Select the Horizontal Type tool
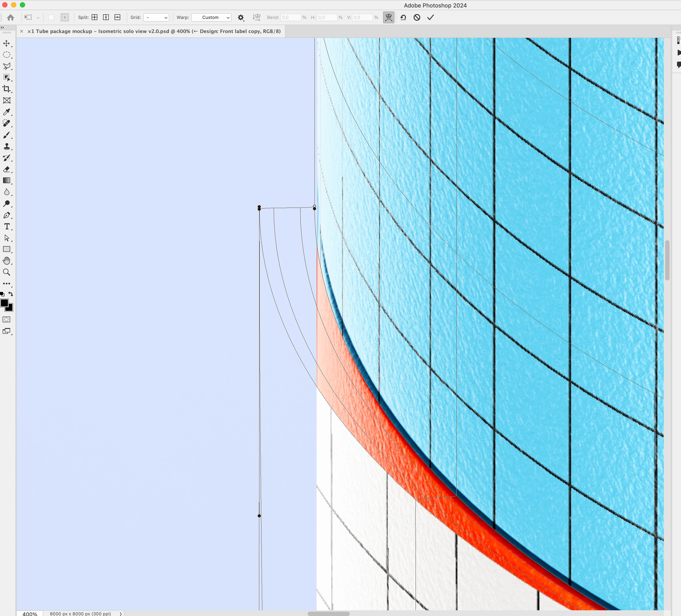Viewport: 681px width, 616px height. click(6, 227)
